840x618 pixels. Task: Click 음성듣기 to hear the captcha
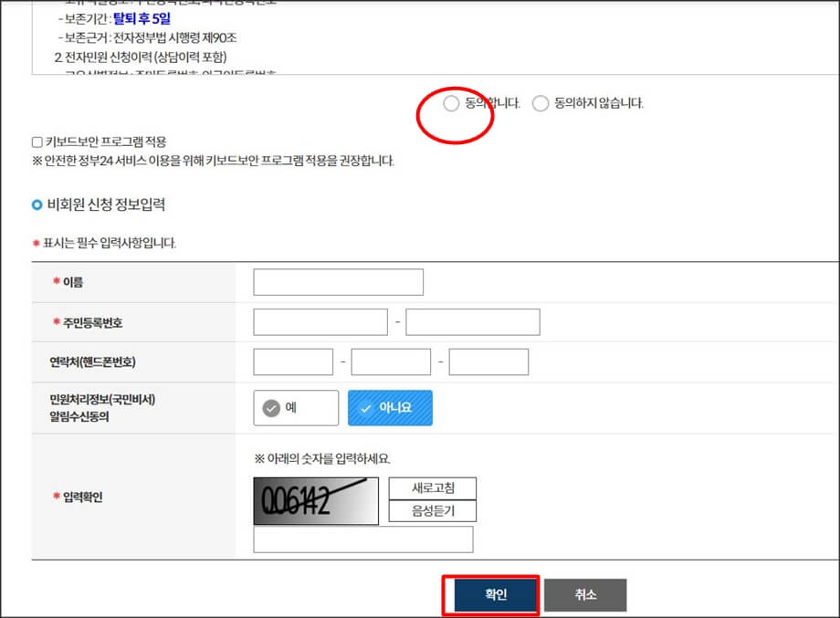coord(432,510)
